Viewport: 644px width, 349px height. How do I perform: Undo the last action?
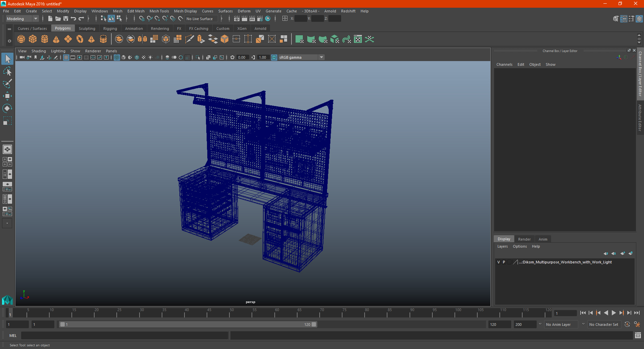[x=73, y=19]
